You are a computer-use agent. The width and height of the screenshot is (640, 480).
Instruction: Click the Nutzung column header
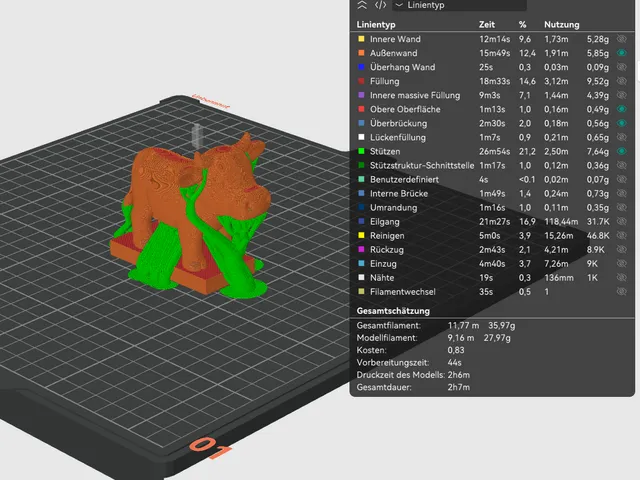click(562, 24)
